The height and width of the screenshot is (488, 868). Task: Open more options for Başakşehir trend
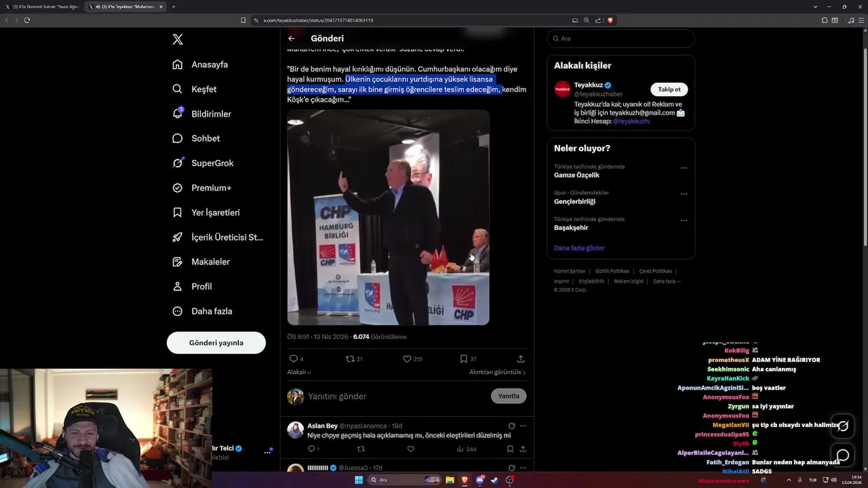(x=684, y=220)
